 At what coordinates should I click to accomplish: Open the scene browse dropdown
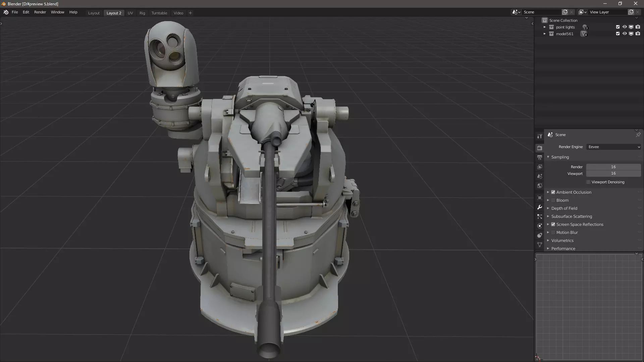tap(516, 12)
